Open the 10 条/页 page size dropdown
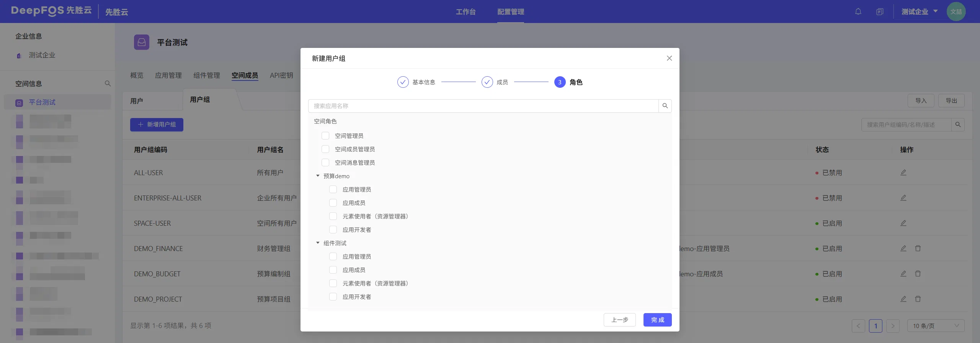 (x=936, y=326)
